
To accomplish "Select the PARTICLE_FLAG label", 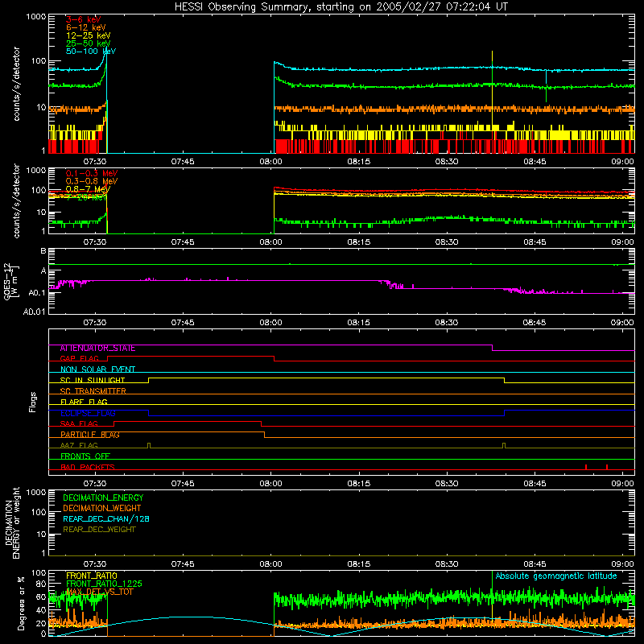I will coord(90,435).
